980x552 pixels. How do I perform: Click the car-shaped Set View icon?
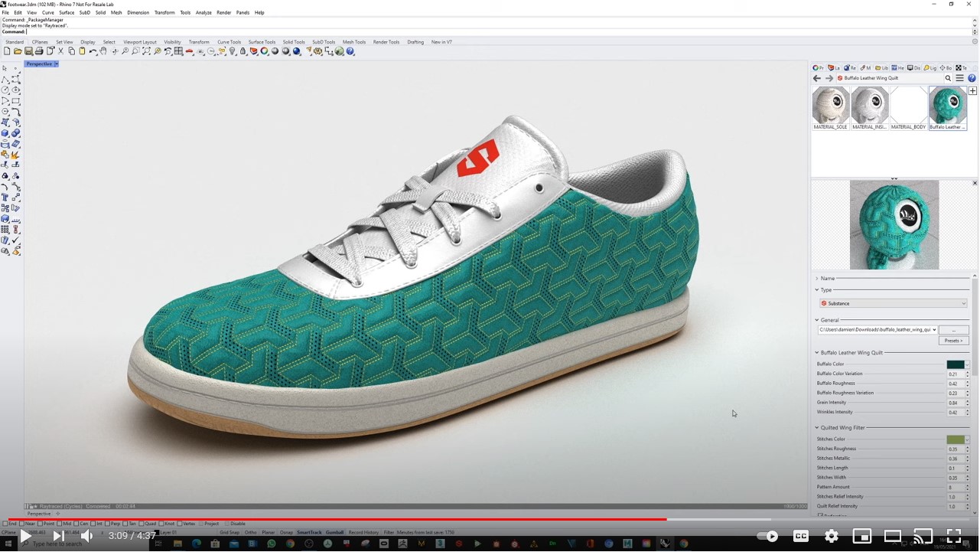pos(189,51)
